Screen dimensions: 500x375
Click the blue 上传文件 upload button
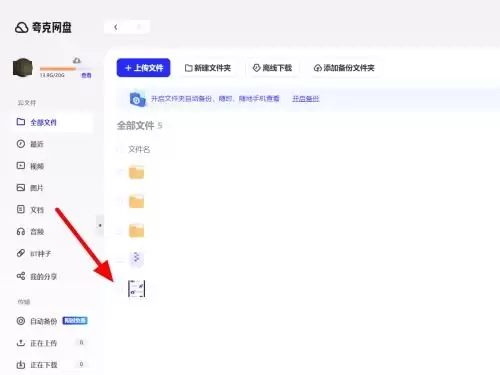[143, 68]
